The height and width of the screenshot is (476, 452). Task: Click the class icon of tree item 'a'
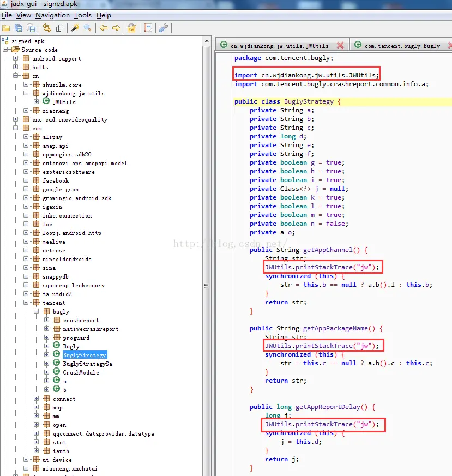57,381
